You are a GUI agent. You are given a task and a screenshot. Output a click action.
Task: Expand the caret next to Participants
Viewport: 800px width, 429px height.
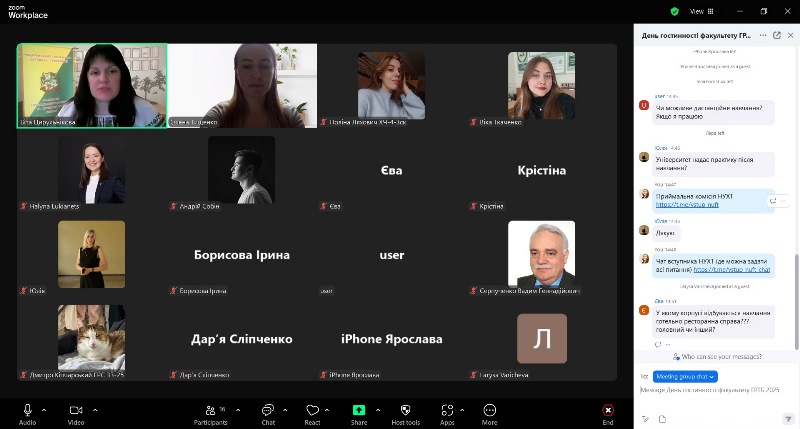pos(238,410)
